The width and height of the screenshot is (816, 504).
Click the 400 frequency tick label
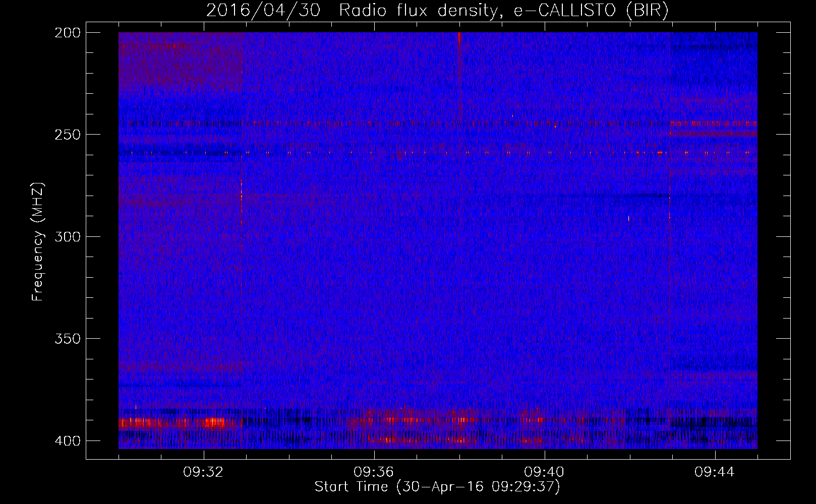[x=67, y=441]
